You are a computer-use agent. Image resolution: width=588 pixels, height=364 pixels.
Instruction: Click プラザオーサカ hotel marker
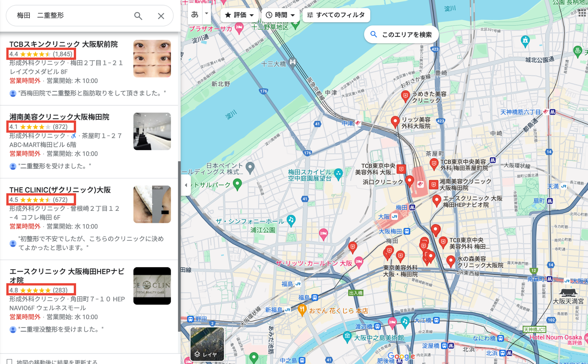pos(239,28)
